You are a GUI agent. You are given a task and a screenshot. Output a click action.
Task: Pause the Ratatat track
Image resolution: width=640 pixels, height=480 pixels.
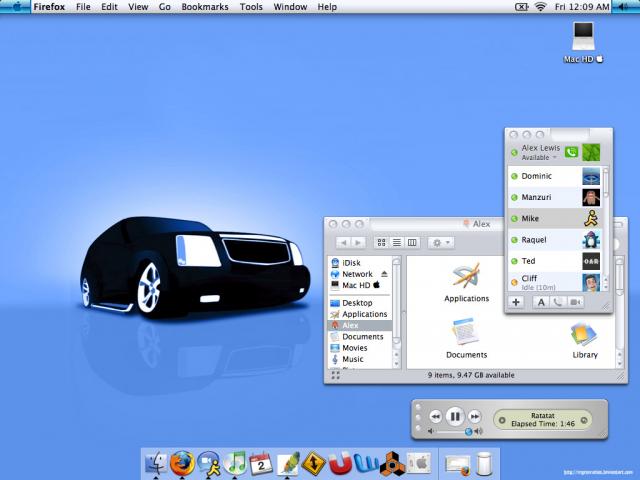coord(455,416)
